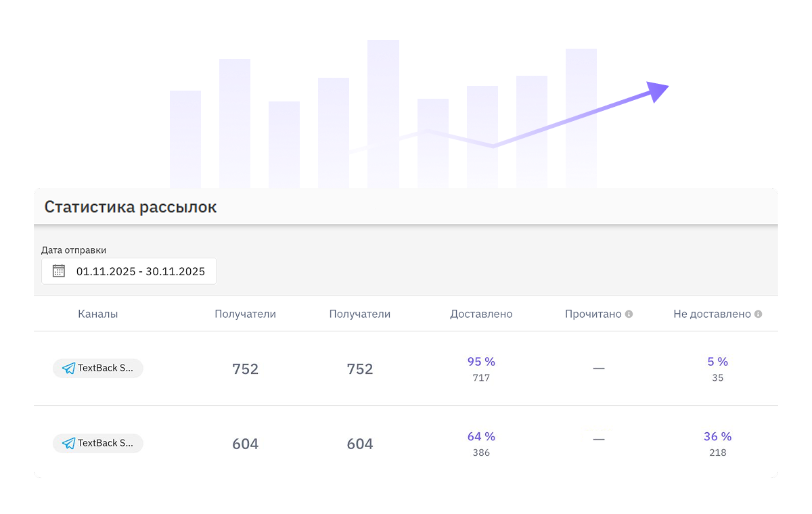Select the TextBack channel chip in the 64 % row
812x514 pixels.
[x=98, y=444]
